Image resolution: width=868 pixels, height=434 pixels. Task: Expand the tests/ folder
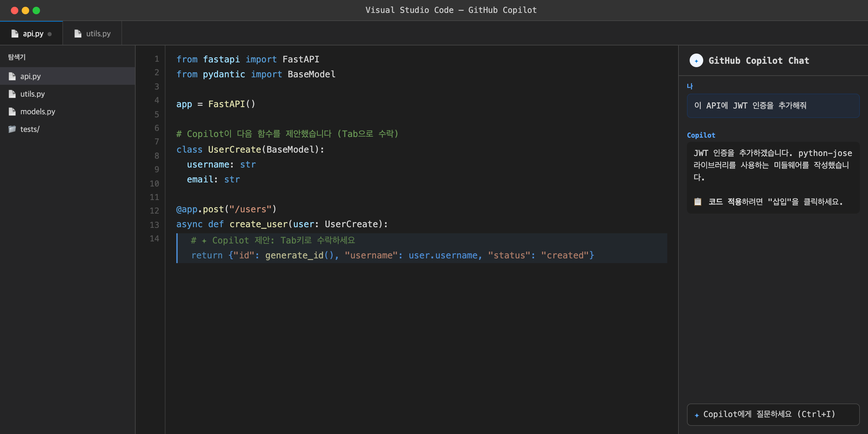click(68, 129)
